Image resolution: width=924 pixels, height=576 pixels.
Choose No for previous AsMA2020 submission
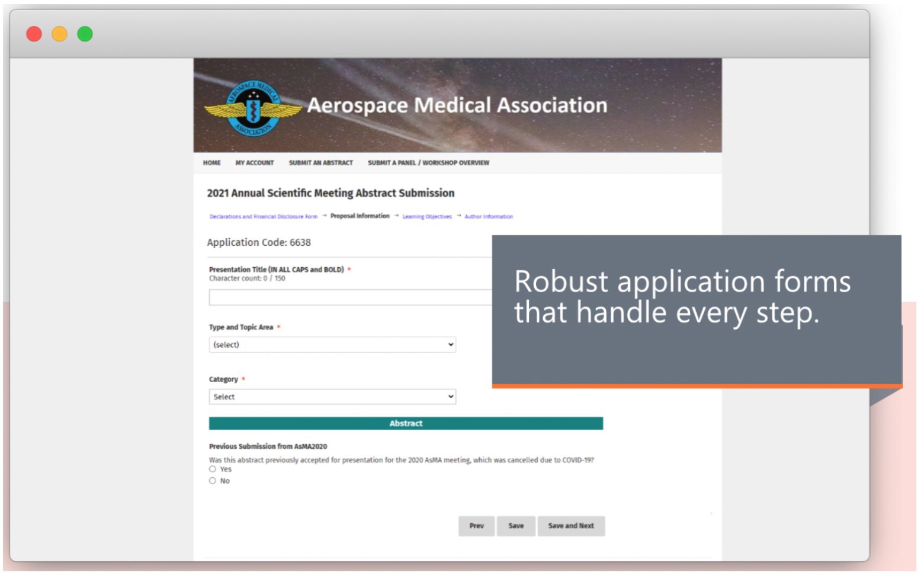click(213, 481)
